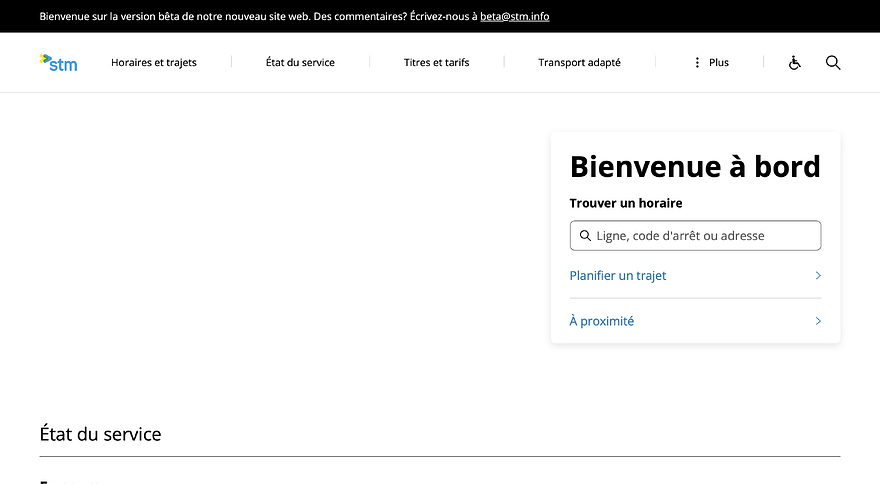The width and height of the screenshot is (880, 484).
Task: Open the Titres et tarifs menu
Action: tap(437, 62)
